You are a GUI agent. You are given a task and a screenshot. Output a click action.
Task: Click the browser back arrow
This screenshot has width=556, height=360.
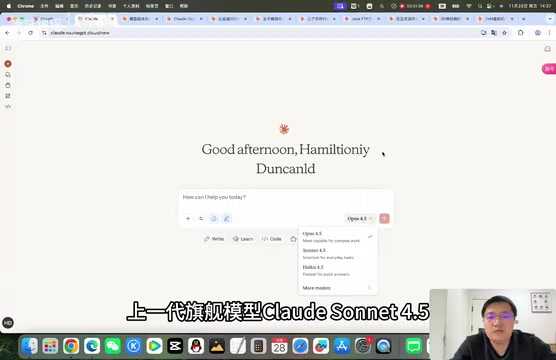[x=7, y=33]
